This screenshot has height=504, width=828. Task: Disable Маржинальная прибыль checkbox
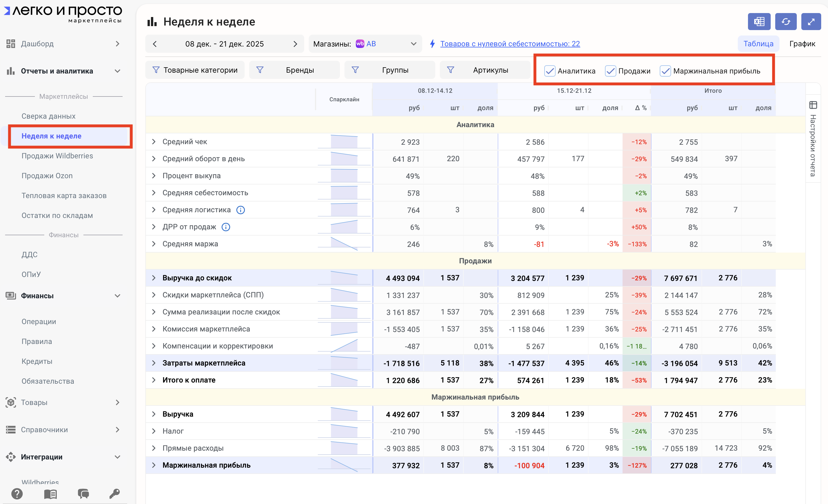(x=665, y=71)
